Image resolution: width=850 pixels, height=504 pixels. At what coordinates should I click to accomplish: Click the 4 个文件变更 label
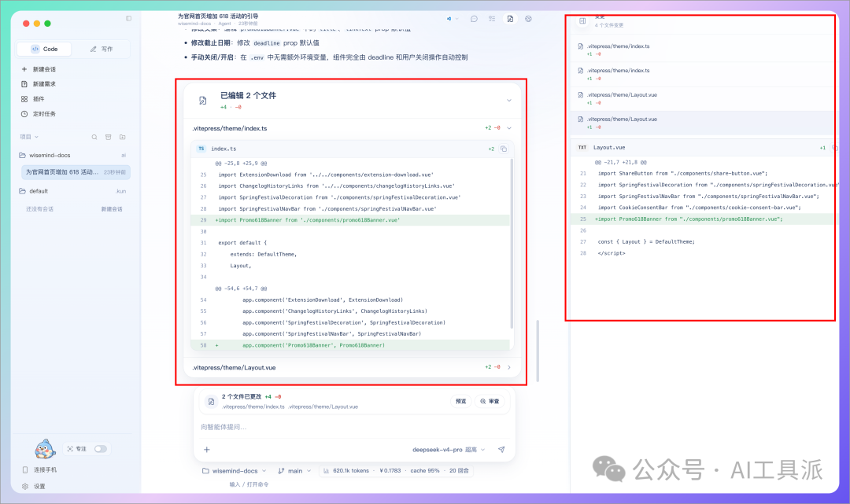[x=608, y=25]
